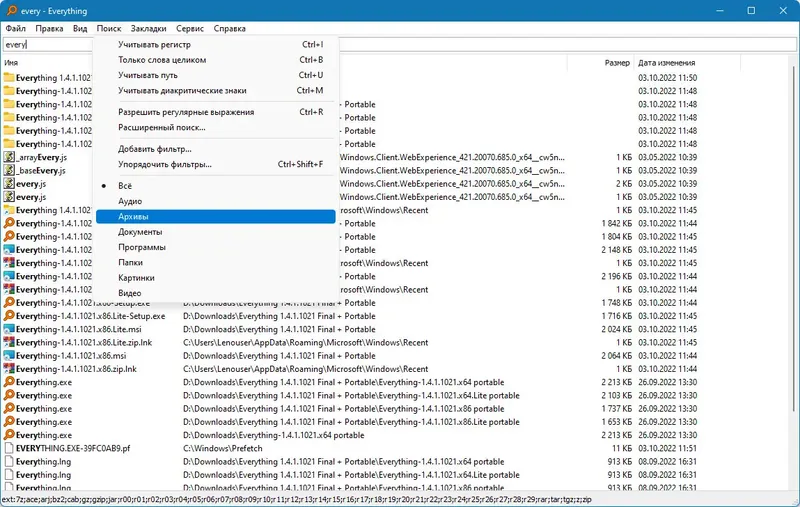Click the icon of _baseEvery.js file
The image size is (800, 507).
coord(9,170)
